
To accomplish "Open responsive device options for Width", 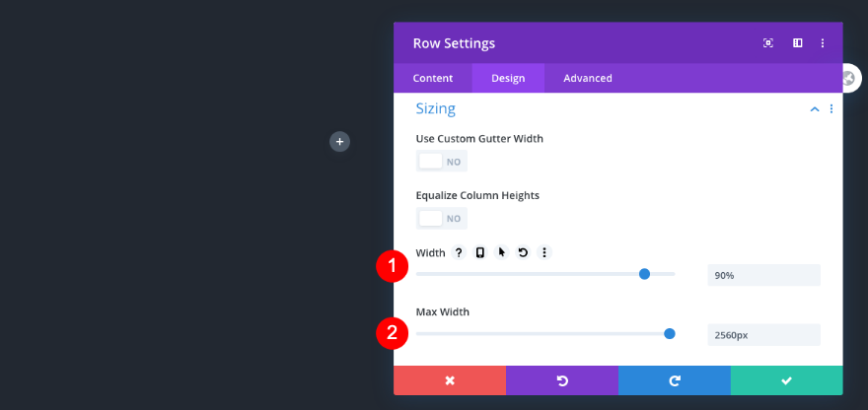I will (x=480, y=253).
